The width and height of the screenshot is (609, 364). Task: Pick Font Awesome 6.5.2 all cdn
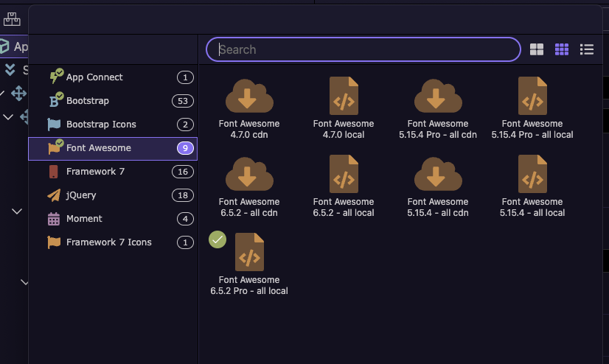pos(249,186)
